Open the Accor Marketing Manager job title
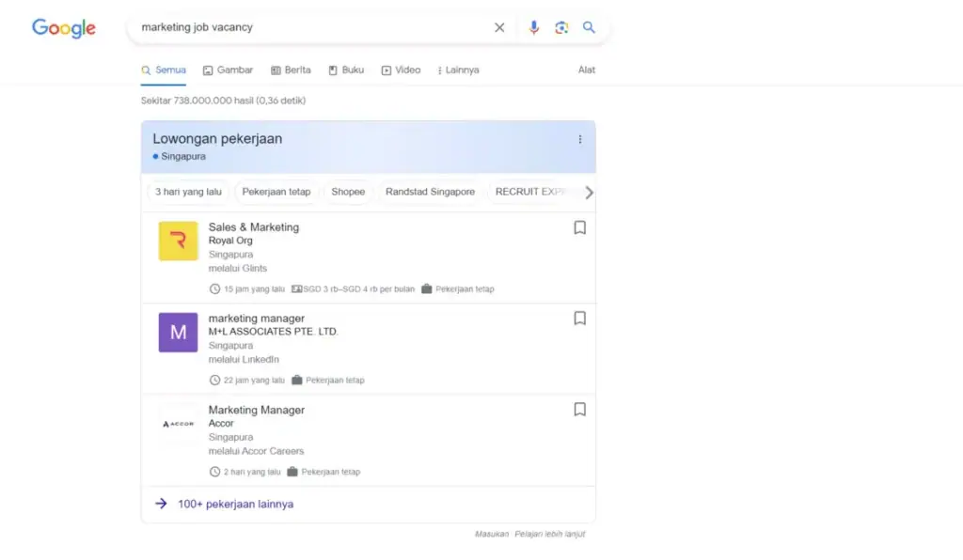The width and height of the screenshot is (963, 560). pyautogui.click(x=256, y=410)
